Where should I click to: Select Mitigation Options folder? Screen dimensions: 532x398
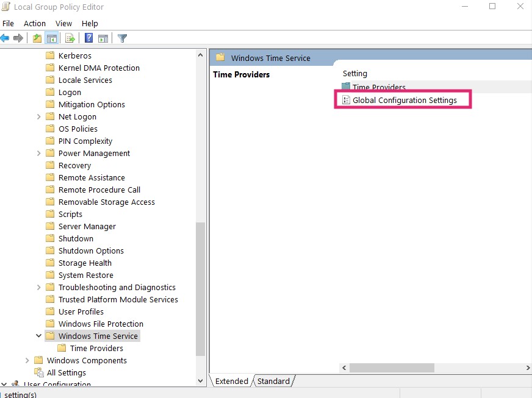click(x=92, y=104)
